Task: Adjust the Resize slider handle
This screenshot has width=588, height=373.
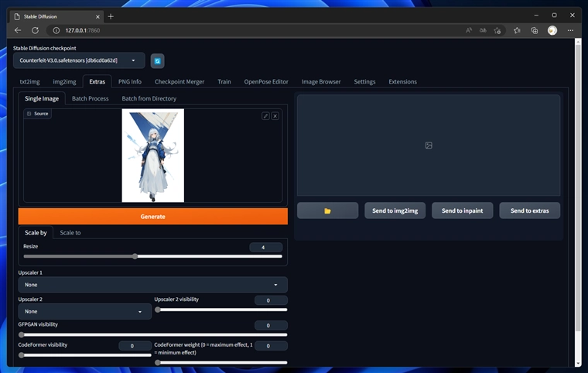Action: coord(135,256)
